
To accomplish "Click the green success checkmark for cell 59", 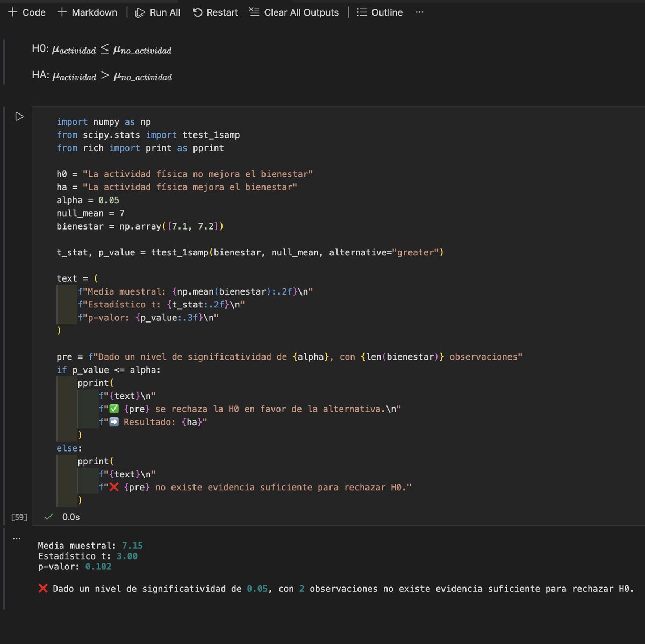I will pyautogui.click(x=48, y=517).
